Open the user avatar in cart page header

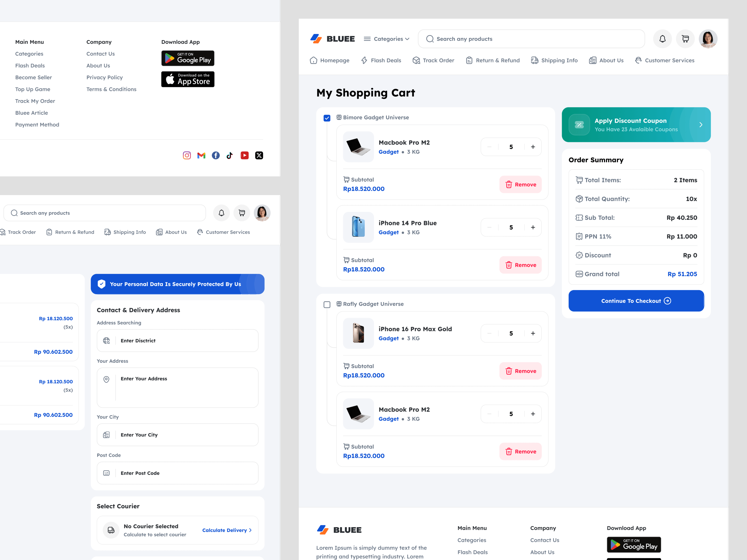tap(708, 39)
